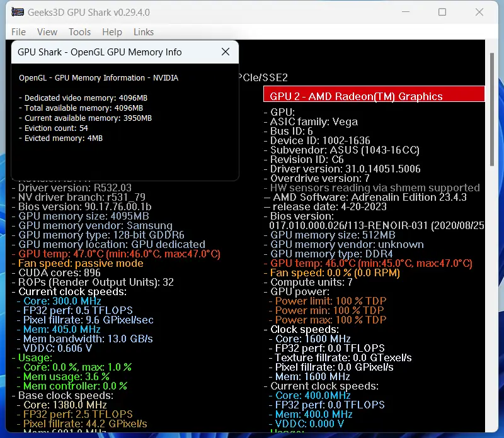The width and height of the screenshot is (504, 438).
Task: Click 'Core: 0.0 %, max: 1.0 %' usage line
Action: point(74,368)
